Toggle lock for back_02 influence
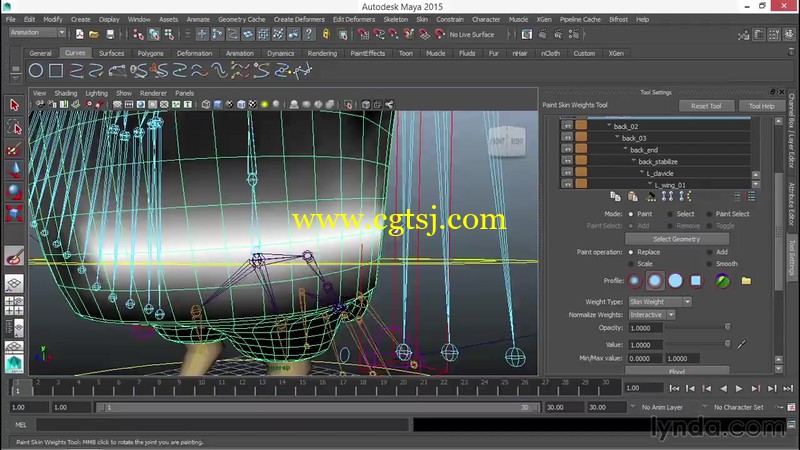 click(x=567, y=126)
